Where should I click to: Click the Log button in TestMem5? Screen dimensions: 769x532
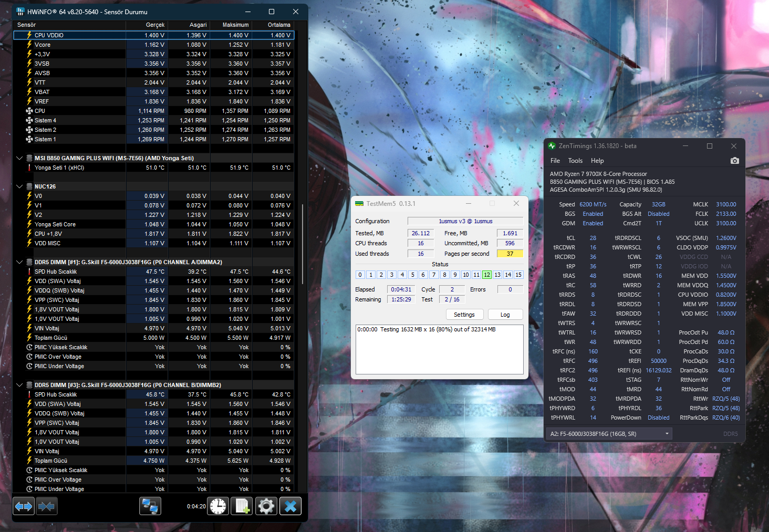505,315
